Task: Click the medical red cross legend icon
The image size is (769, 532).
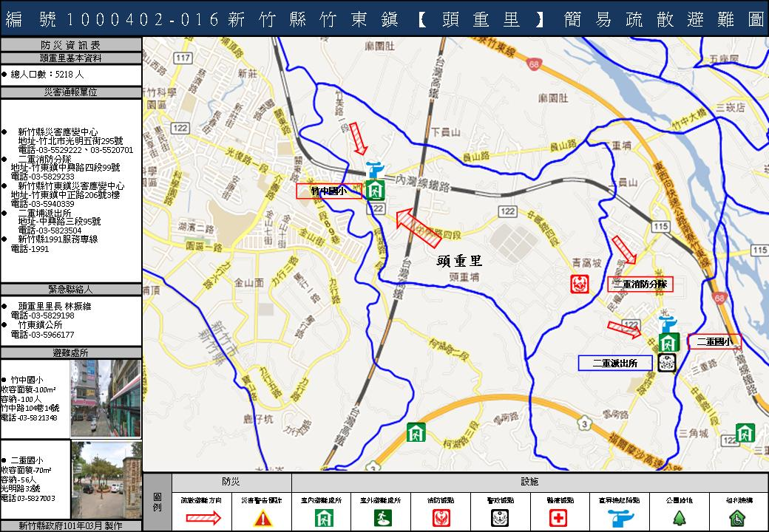Action: tap(558, 518)
